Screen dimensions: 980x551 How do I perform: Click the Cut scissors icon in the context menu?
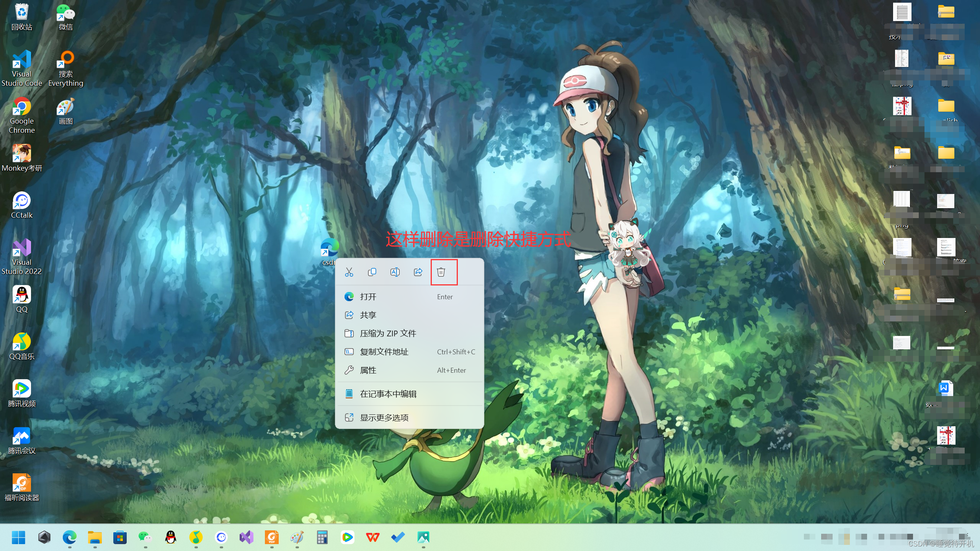349,272
